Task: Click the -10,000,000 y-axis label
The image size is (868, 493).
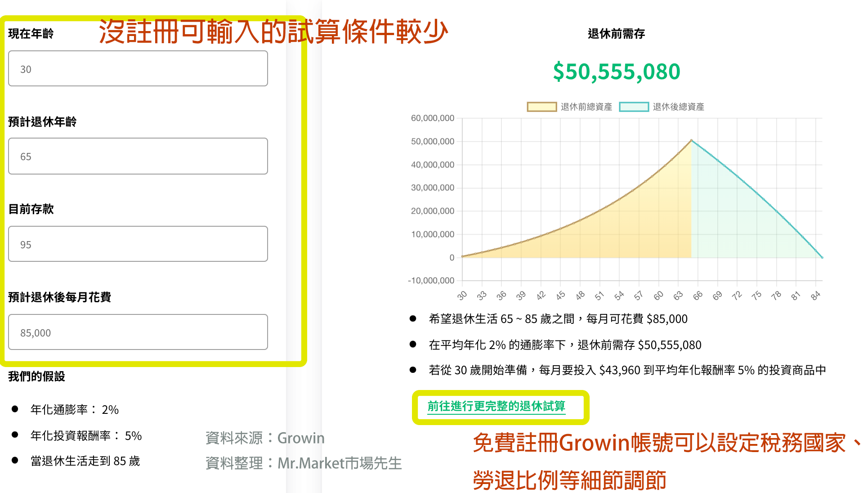Action: click(x=431, y=281)
